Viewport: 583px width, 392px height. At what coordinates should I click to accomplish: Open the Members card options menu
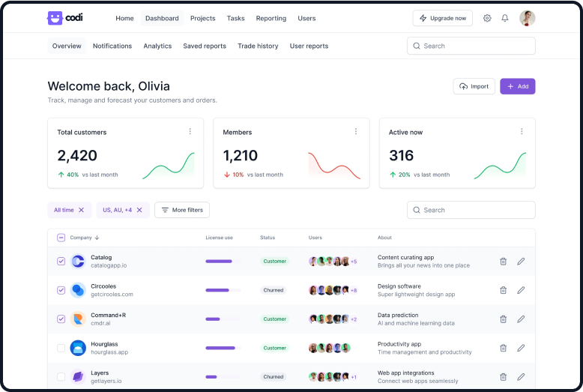pyautogui.click(x=356, y=131)
